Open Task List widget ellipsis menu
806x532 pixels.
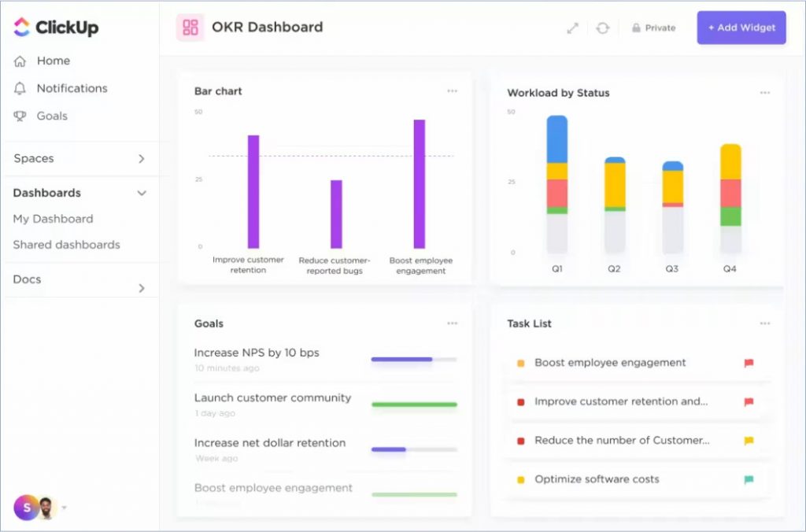(764, 323)
